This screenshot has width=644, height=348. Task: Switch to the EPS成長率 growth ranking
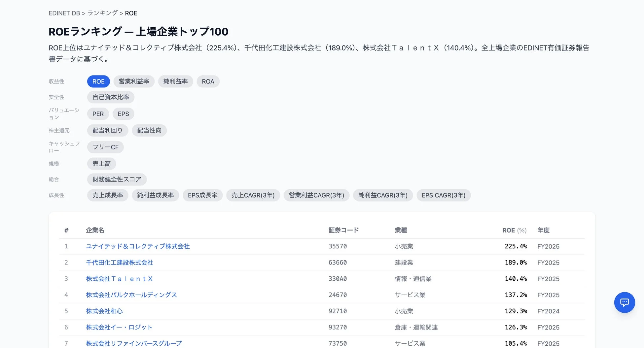202,195
